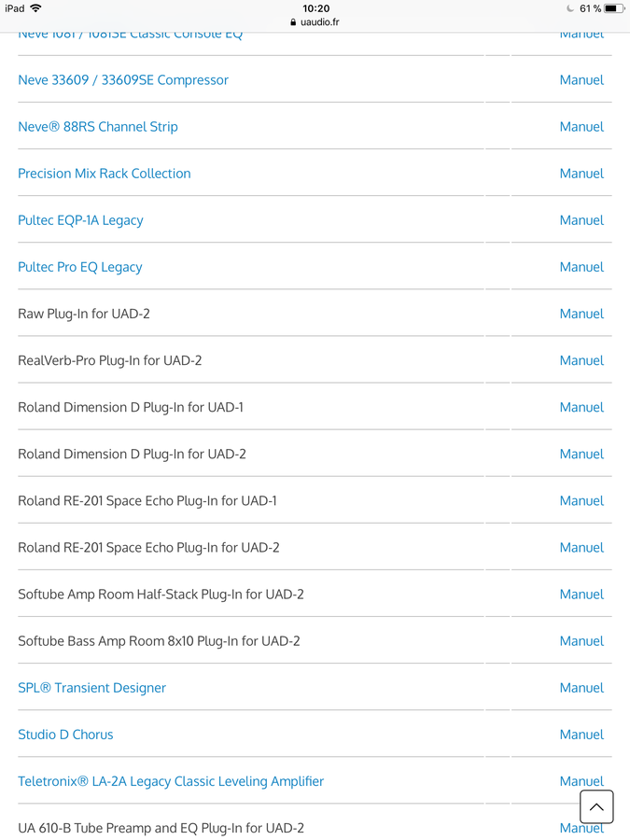630x840 pixels.
Task: Tap the scroll-to-top arrow button
Action: tap(596, 806)
